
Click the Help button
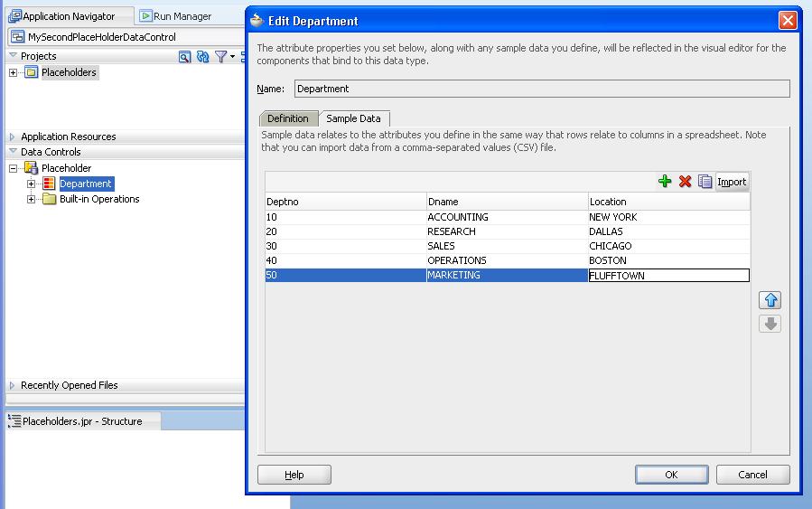(294, 475)
